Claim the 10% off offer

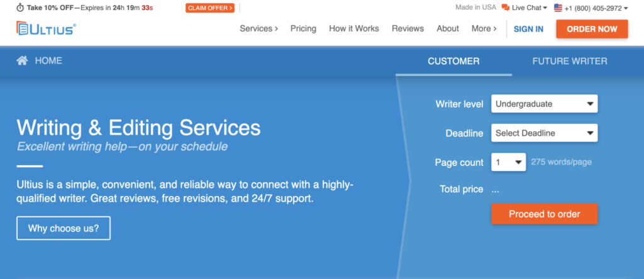pos(210,8)
